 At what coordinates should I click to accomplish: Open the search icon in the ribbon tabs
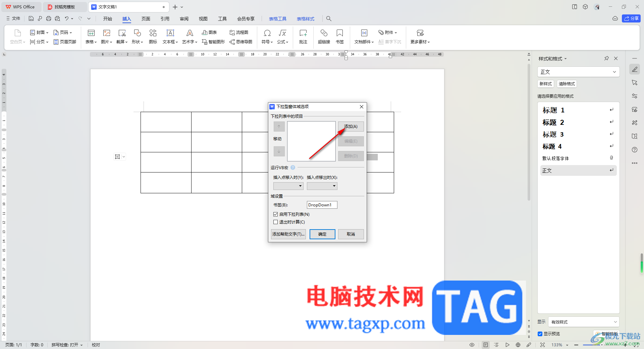[x=329, y=19]
